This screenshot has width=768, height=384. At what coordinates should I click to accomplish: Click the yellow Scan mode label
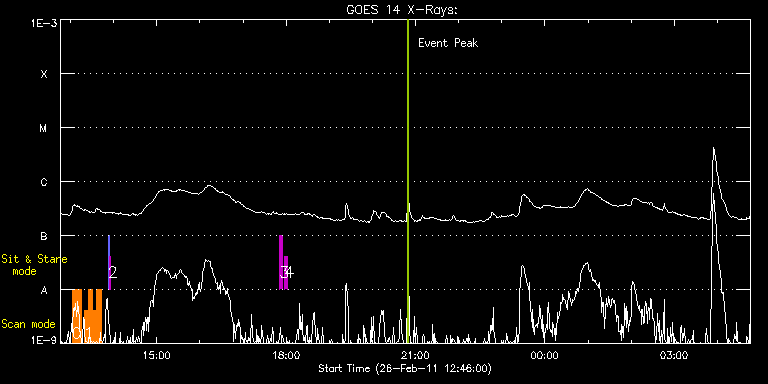(28, 324)
